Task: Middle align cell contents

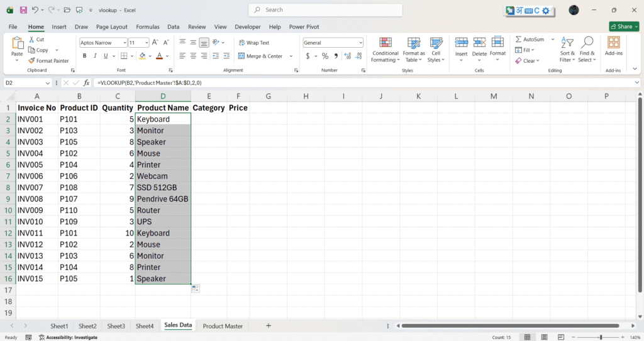Action: 193,42
